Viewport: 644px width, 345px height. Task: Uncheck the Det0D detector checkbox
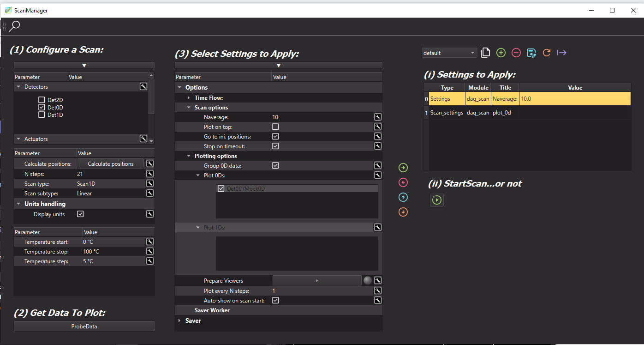coord(42,107)
